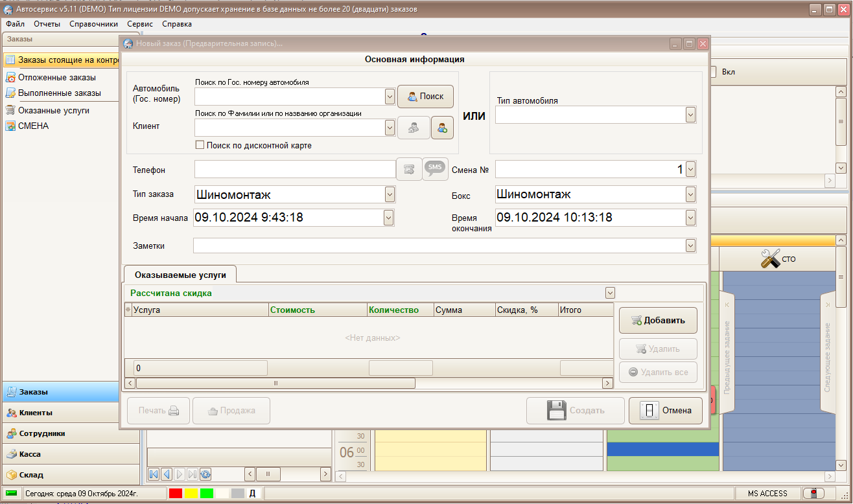Expand the Смена № dropdown

690,169
